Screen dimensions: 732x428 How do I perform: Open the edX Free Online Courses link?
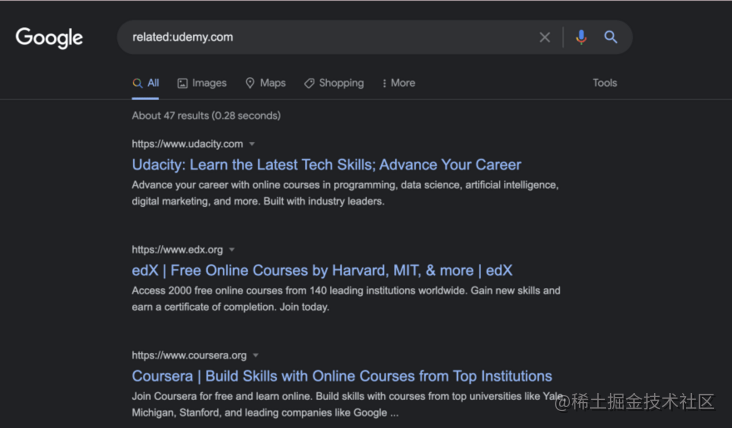[x=322, y=270]
